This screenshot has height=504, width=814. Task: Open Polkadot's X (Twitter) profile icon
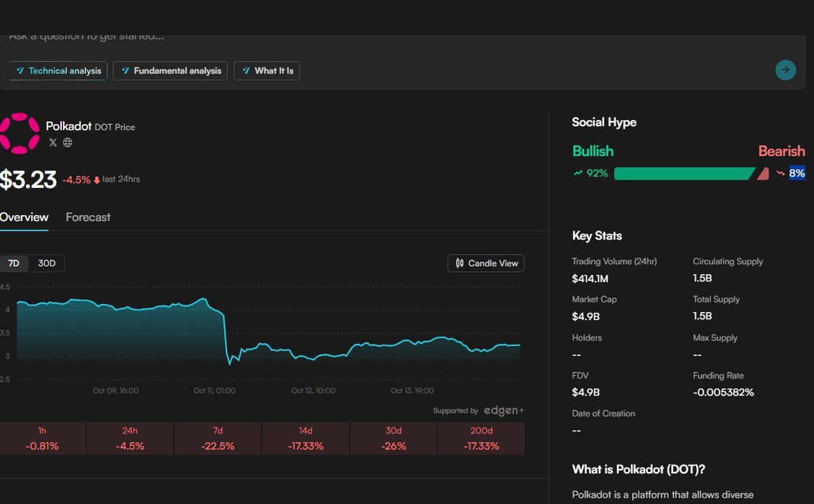click(53, 142)
